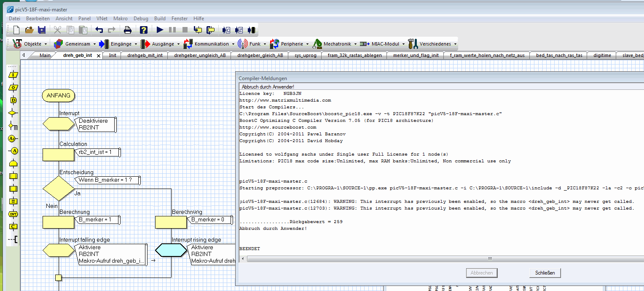The width and height of the screenshot is (644, 291).
Task: Undo the last action
Action: [x=99, y=30]
